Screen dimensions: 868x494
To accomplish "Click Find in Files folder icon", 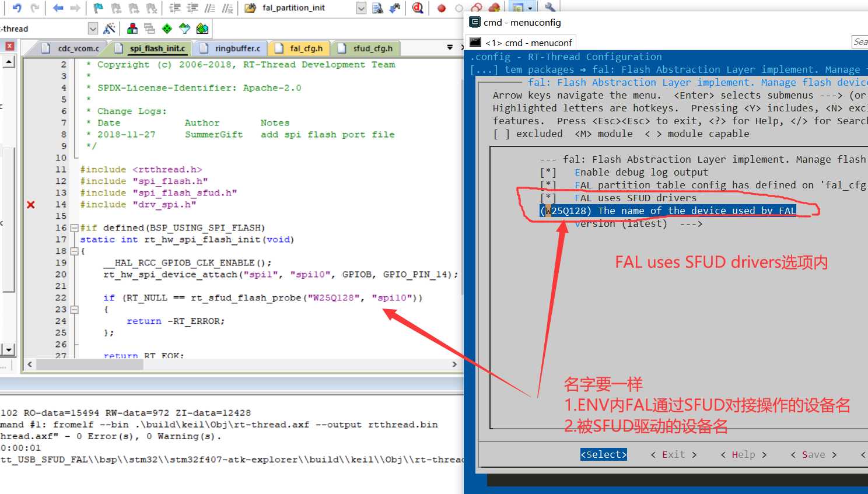I will pyautogui.click(x=250, y=8).
